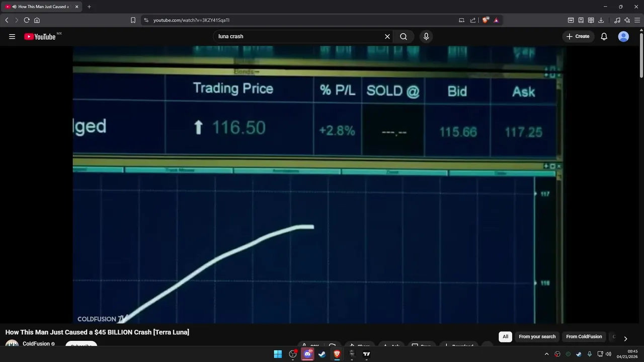Show more filter chips with arrow
The image size is (644, 362).
625,338
